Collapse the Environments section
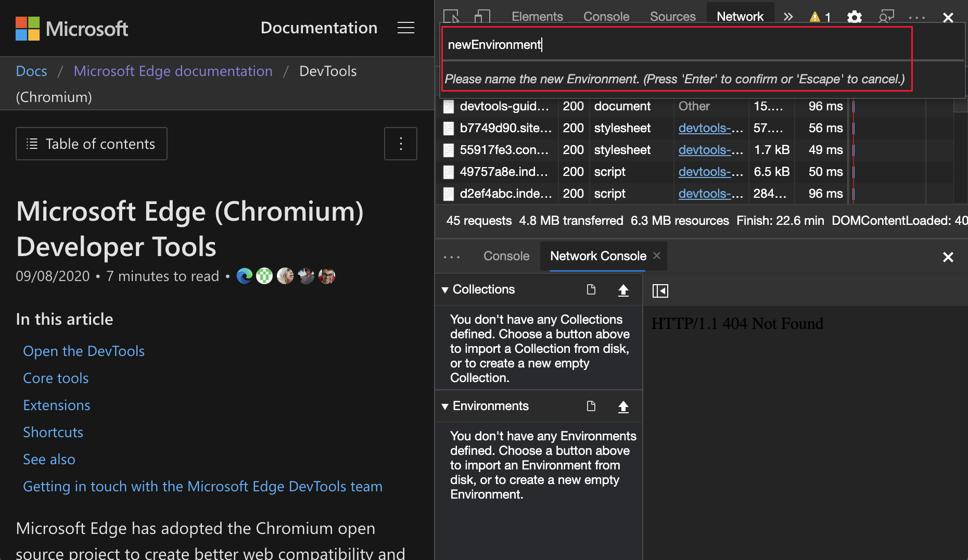The width and height of the screenshot is (968, 560). 445,406
